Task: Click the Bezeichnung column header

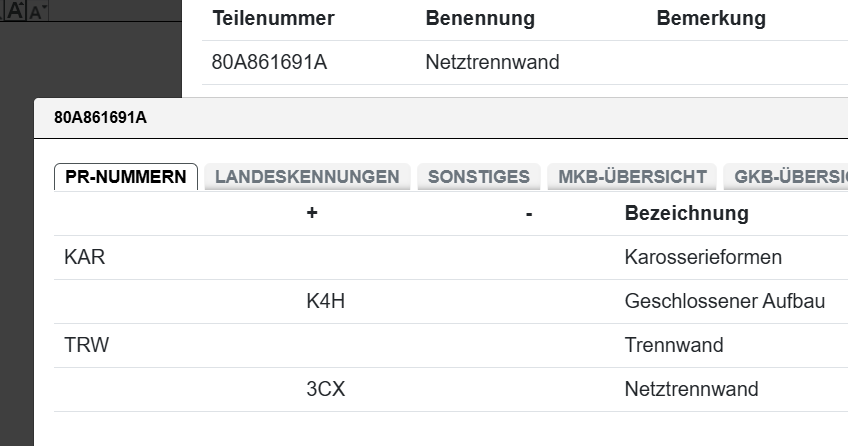Action: point(686,213)
